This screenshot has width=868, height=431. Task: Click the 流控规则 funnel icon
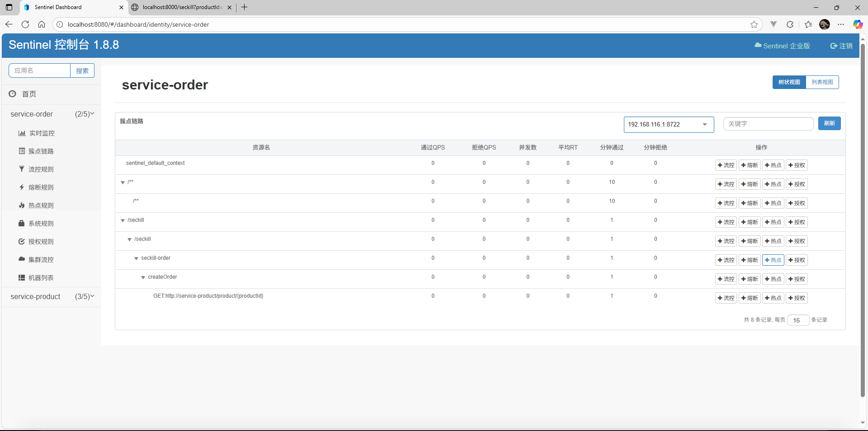pos(22,169)
